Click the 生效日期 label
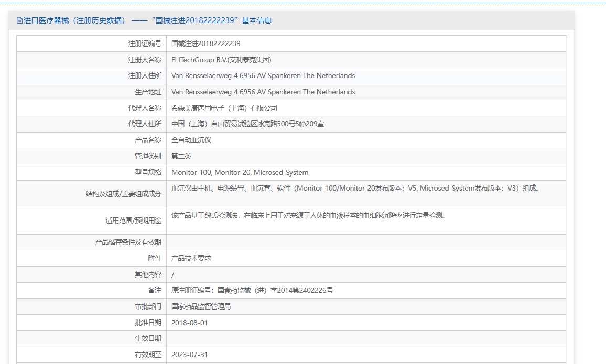The width and height of the screenshot is (606, 364). (x=148, y=338)
